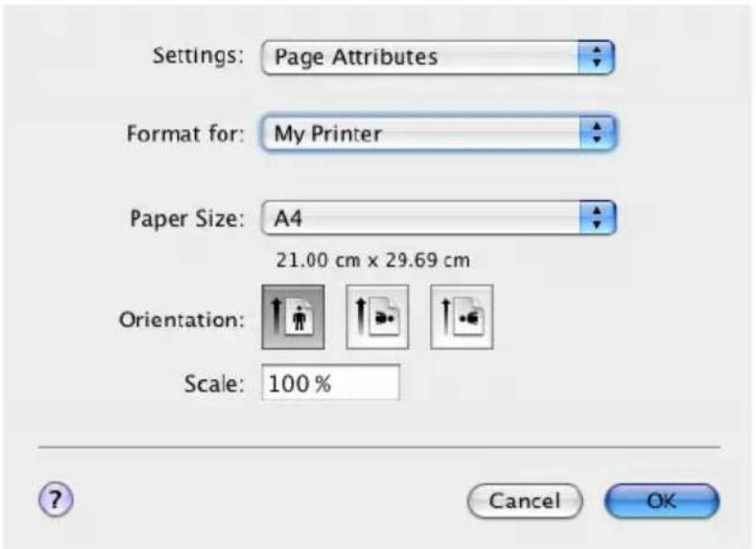Dismiss the dialog with Cancel
The image size is (756, 549).
click(x=525, y=501)
